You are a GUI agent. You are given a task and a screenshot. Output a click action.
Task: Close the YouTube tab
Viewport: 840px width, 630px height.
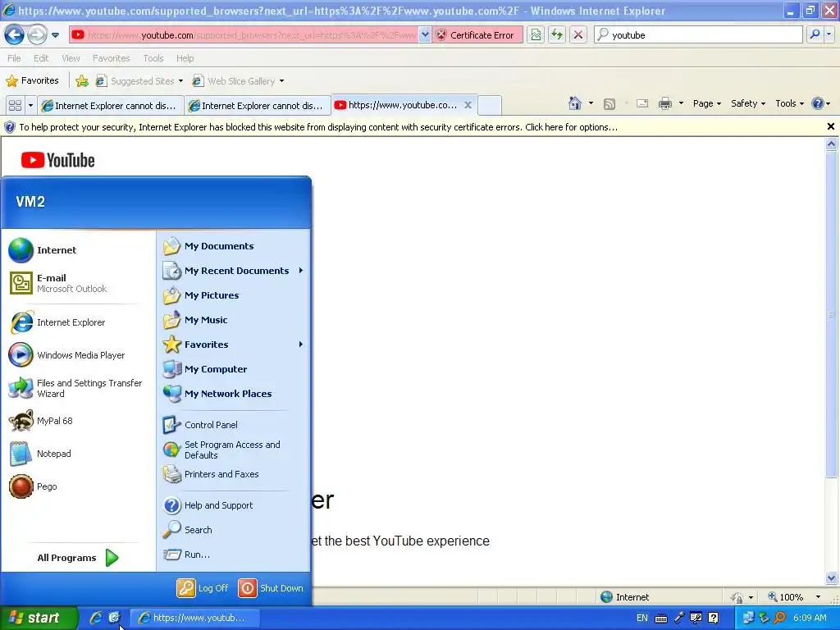pyautogui.click(x=468, y=105)
